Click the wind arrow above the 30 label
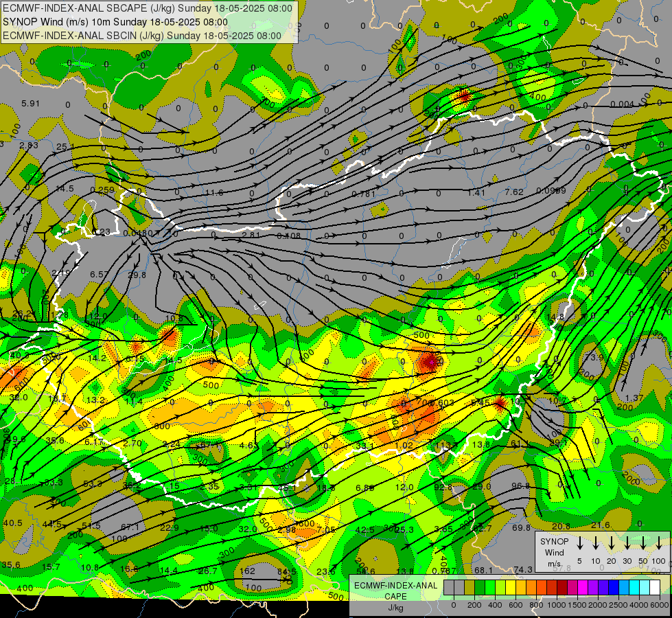 pos(627,543)
